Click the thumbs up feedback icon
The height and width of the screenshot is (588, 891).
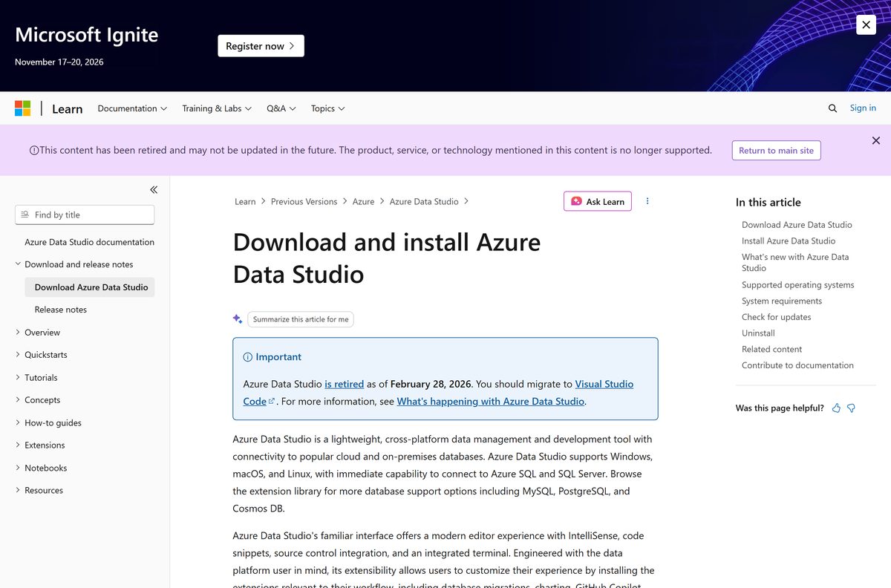click(x=836, y=408)
